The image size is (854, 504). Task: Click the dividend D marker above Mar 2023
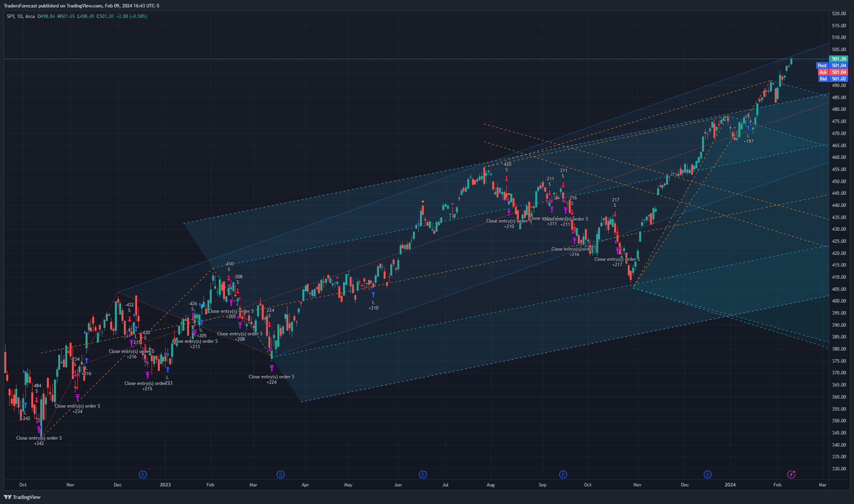280,474
